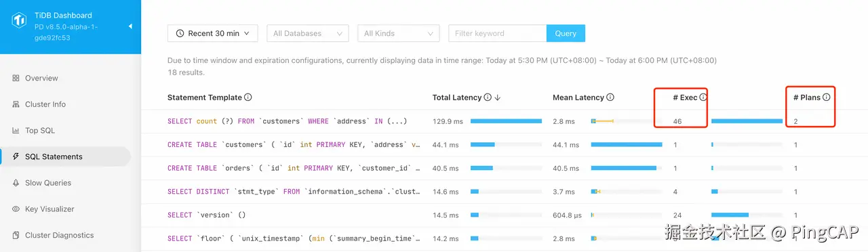Click the Query button

pos(566,33)
